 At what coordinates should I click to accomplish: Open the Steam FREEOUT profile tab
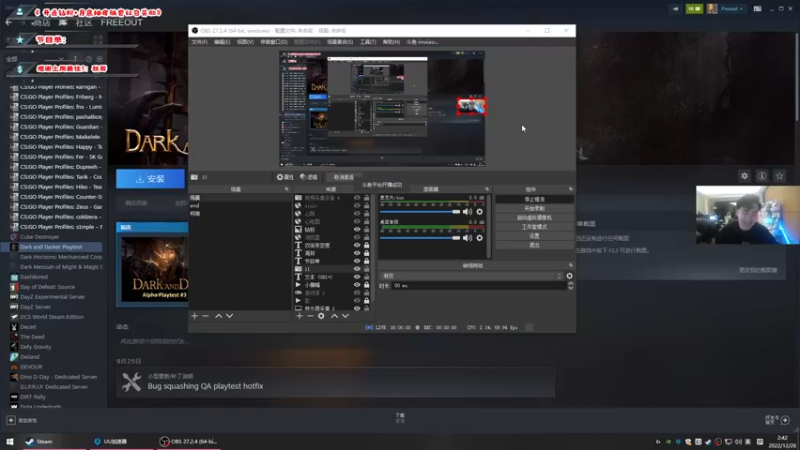coord(121,22)
